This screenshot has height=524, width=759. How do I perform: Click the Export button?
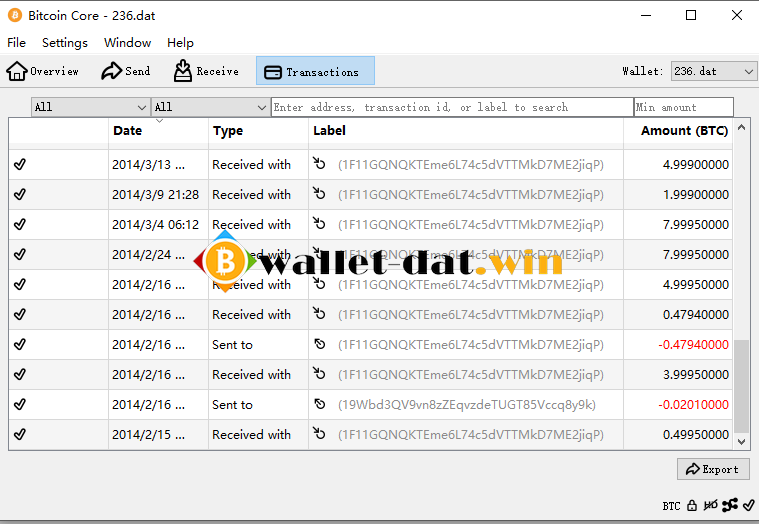[713, 469]
